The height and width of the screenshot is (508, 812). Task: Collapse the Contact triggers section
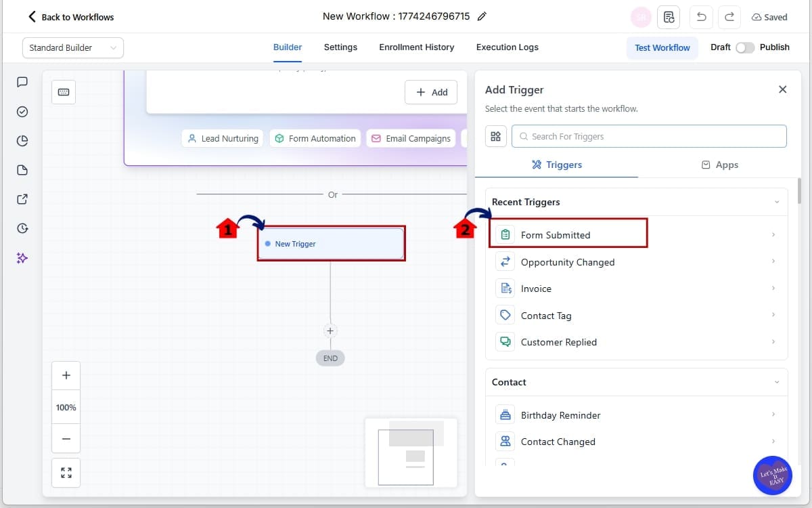(775, 382)
